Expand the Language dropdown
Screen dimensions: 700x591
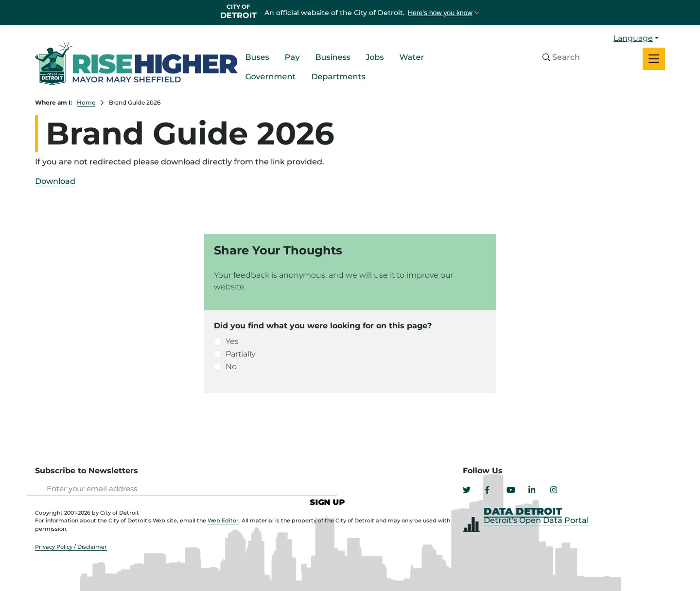(x=636, y=38)
